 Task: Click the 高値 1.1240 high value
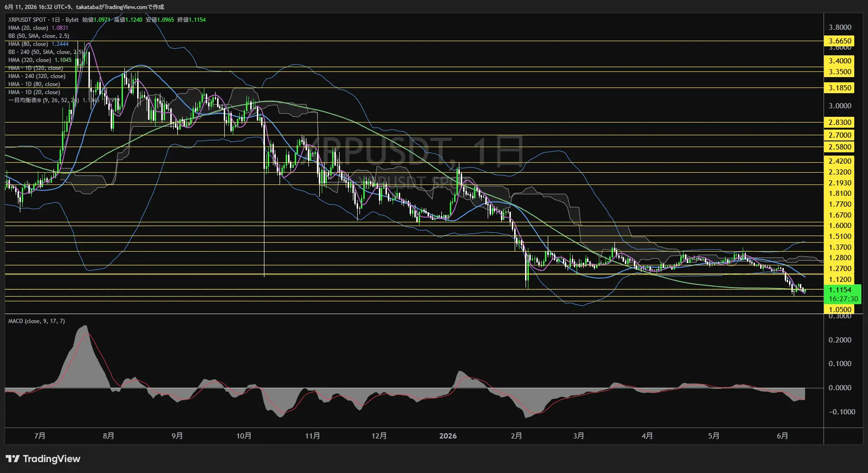pyautogui.click(x=128, y=20)
